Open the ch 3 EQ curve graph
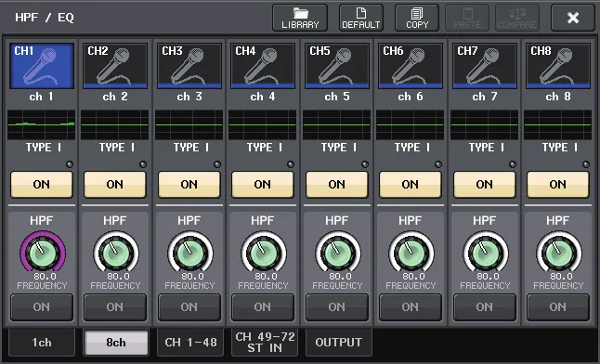 189,124
